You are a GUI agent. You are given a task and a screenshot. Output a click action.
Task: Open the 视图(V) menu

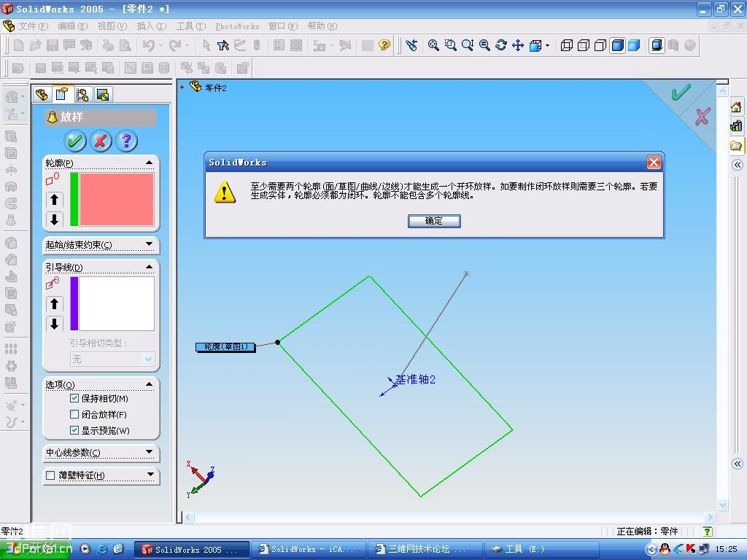112,26
